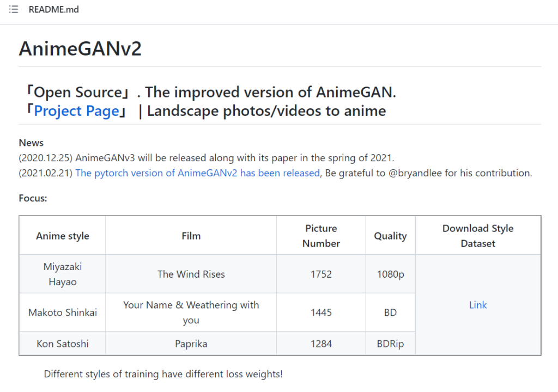Open the Project Page link
This screenshot has height=392, width=558.
tap(76, 111)
